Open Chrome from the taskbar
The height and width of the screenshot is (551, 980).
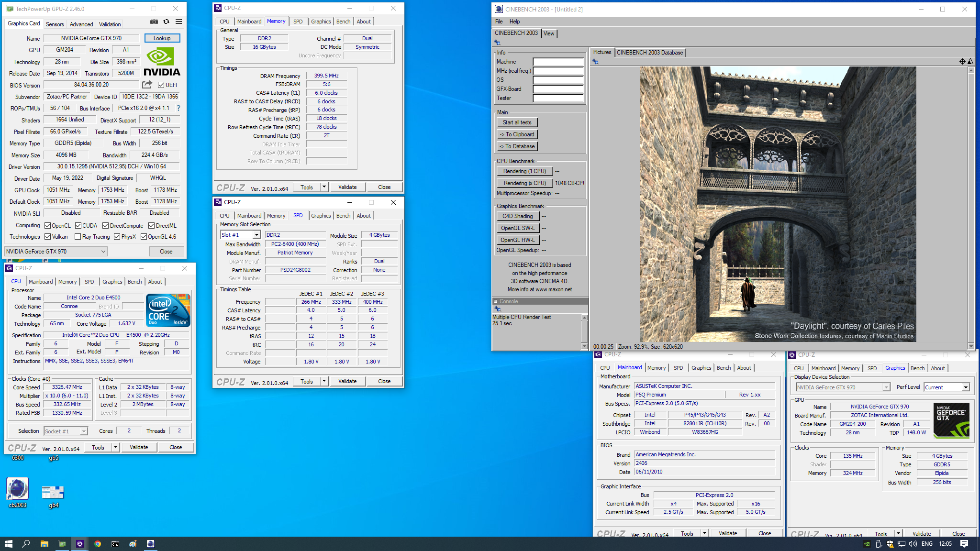pos(98,544)
